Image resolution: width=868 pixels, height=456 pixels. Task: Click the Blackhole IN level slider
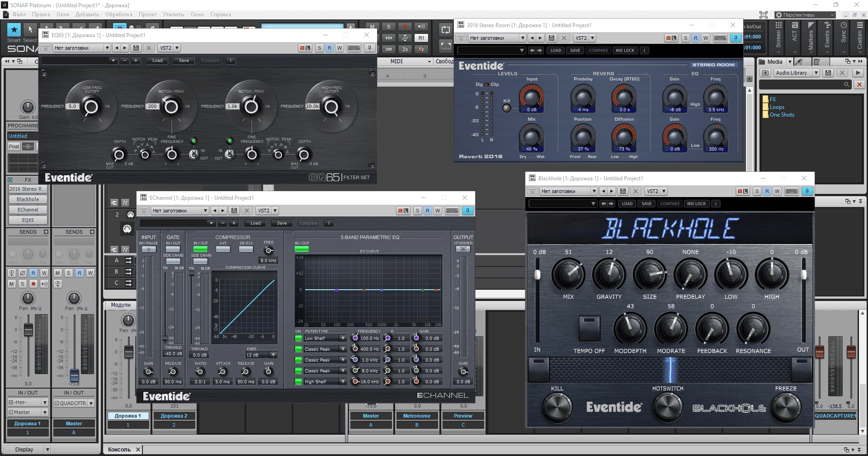[x=537, y=275]
